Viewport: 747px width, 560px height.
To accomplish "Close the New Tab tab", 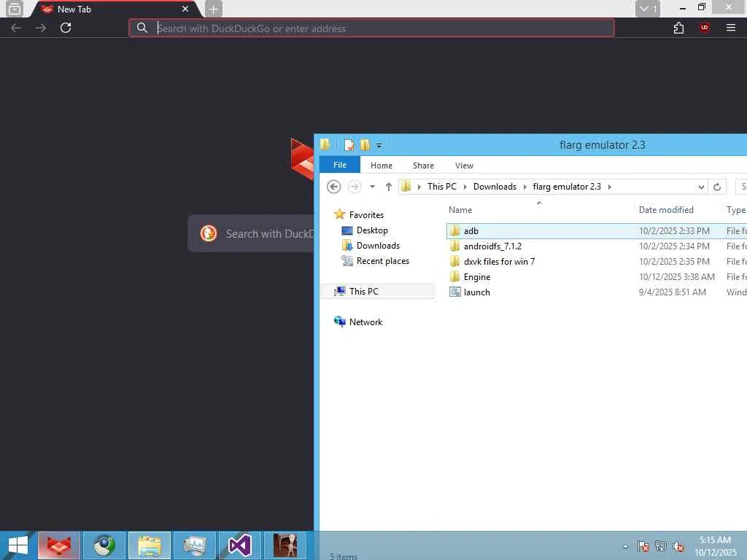I will tap(185, 9).
